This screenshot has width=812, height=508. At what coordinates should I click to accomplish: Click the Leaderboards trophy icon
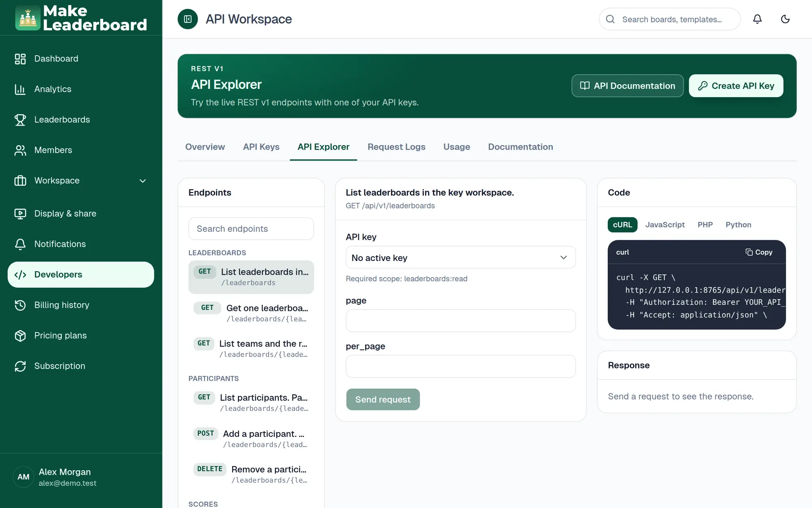pyautogui.click(x=20, y=120)
